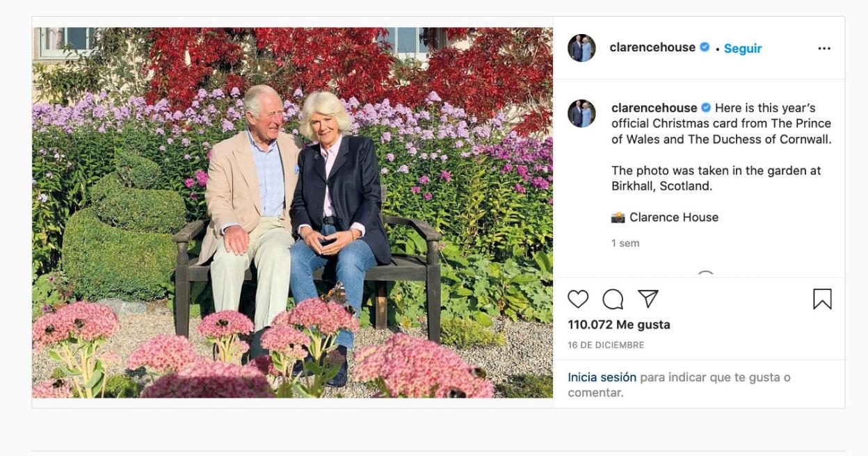Image resolution: width=868 pixels, height=456 pixels.
Task: Open the 16 DE DICIEMBRE date link
Action: (x=606, y=345)
